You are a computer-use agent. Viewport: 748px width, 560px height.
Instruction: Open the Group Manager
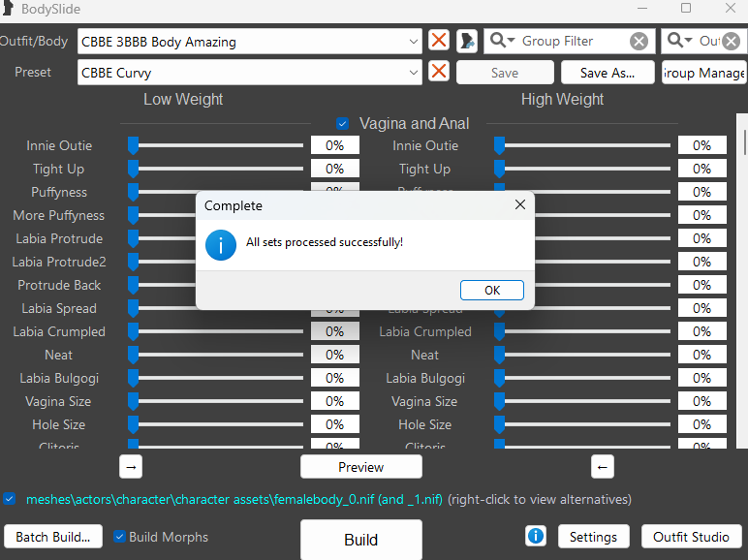(703, 73)
